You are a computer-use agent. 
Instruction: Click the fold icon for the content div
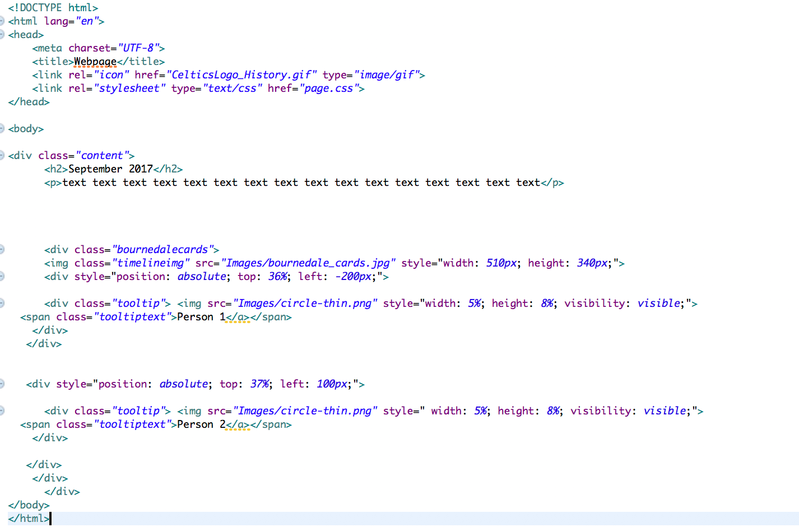[x=2, y=155]
